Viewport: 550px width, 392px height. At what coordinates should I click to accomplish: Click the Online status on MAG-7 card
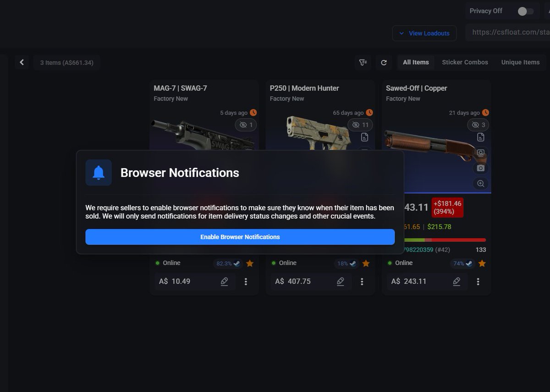(x=168, y=263)
